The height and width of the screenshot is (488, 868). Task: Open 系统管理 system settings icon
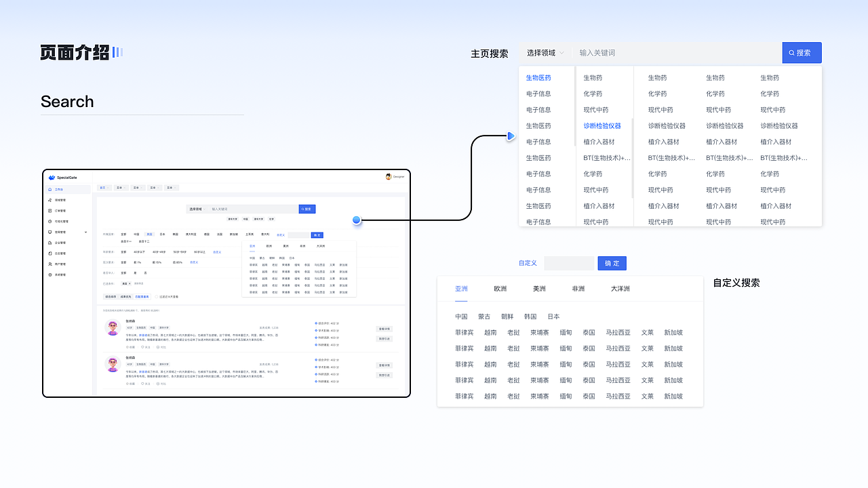50,275
